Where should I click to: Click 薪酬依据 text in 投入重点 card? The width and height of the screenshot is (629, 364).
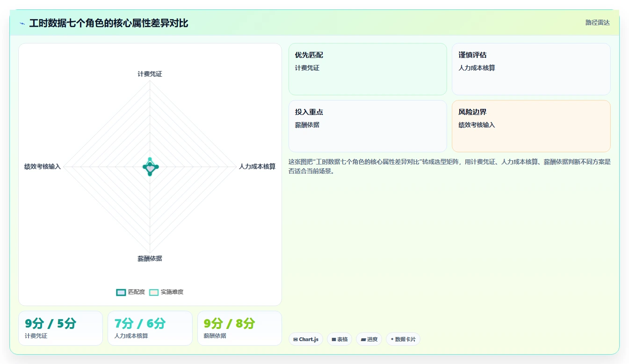coord(307,125)
